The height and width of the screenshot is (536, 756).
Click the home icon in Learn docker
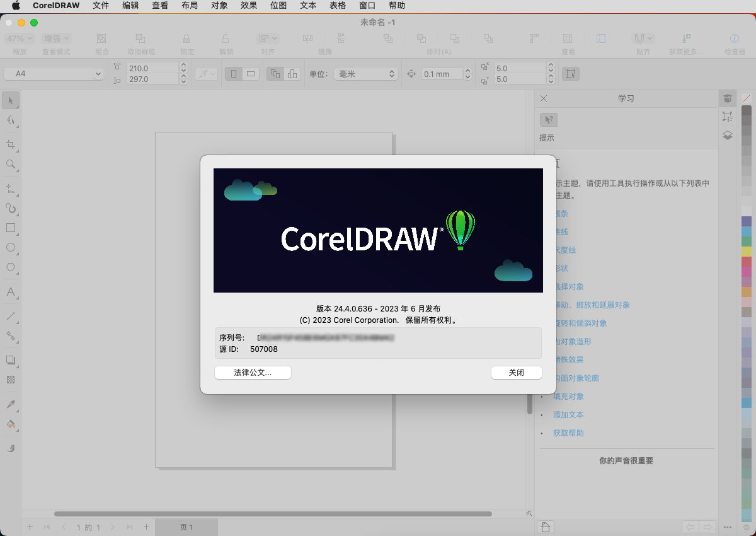(x=546, y=527)
